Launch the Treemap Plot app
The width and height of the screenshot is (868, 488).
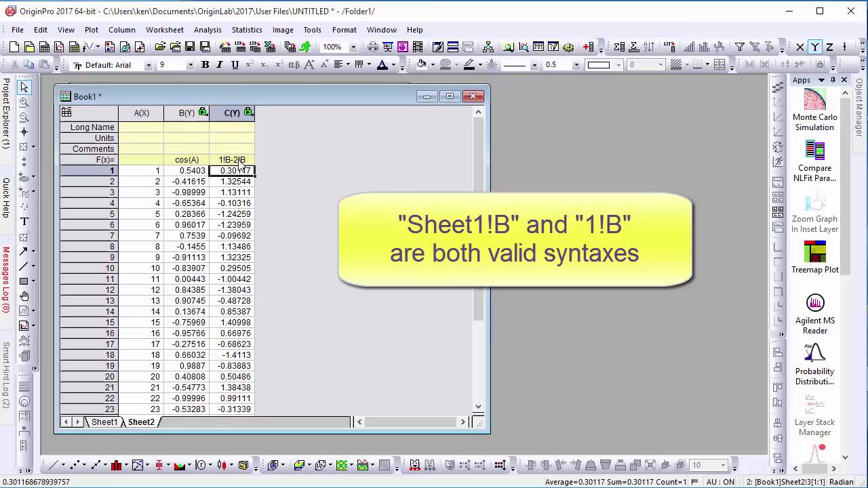814,258
